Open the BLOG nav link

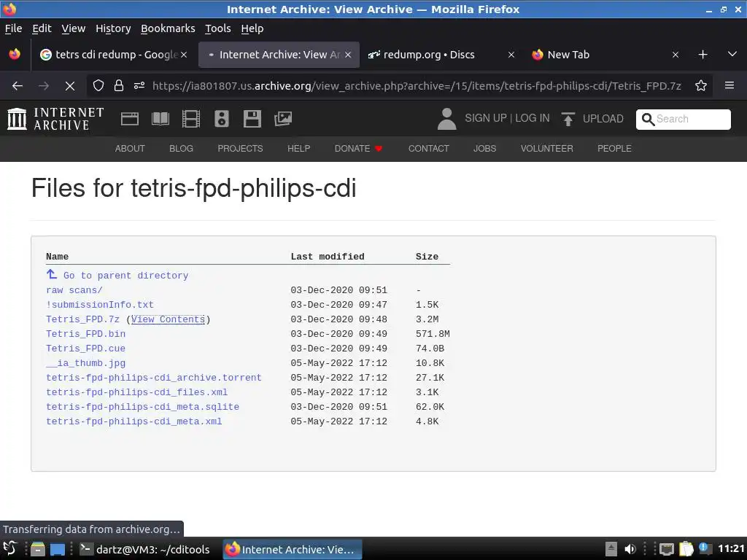point(181,149)
